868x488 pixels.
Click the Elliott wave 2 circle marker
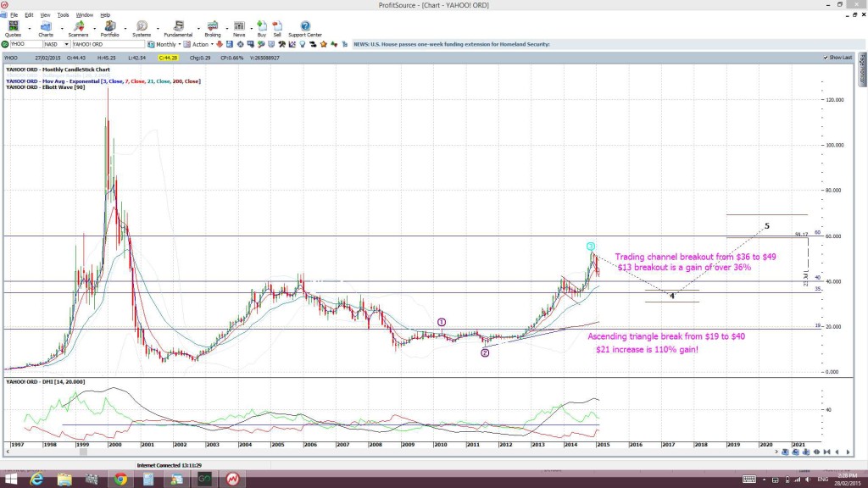485,353
